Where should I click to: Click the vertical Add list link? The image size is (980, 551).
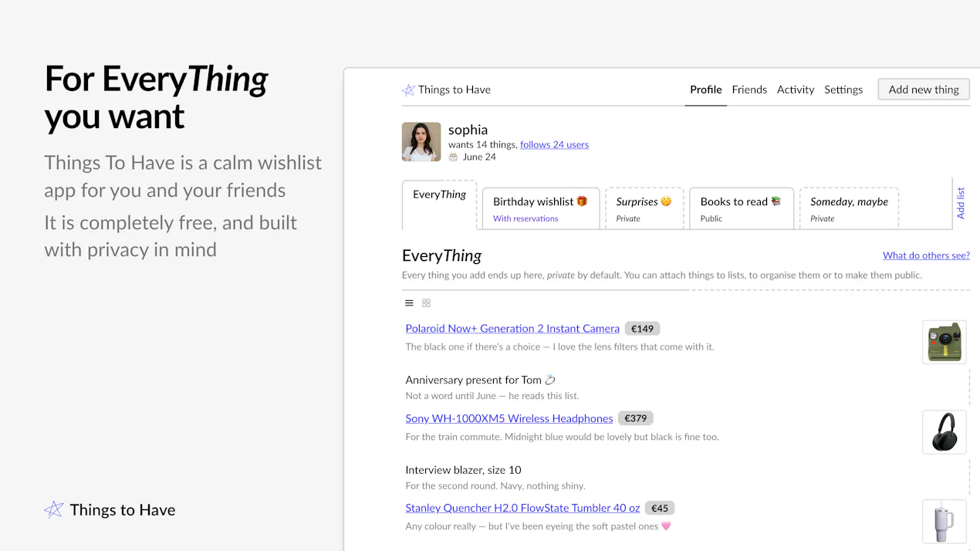click(x=961, y=203)
